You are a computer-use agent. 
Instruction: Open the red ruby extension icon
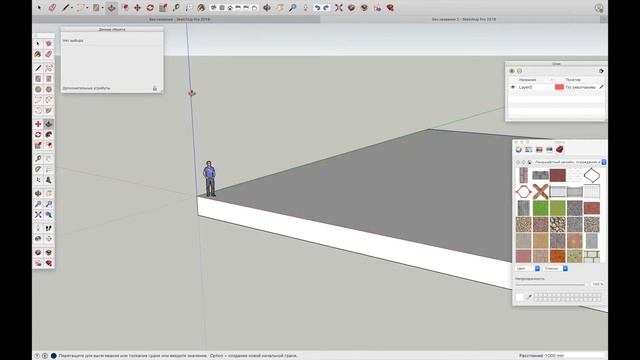click(x=390, y=7)
